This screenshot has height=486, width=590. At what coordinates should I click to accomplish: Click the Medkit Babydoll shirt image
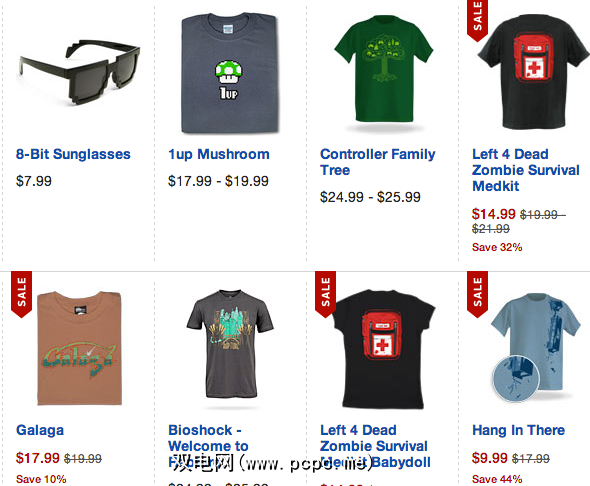coord(383,349)
